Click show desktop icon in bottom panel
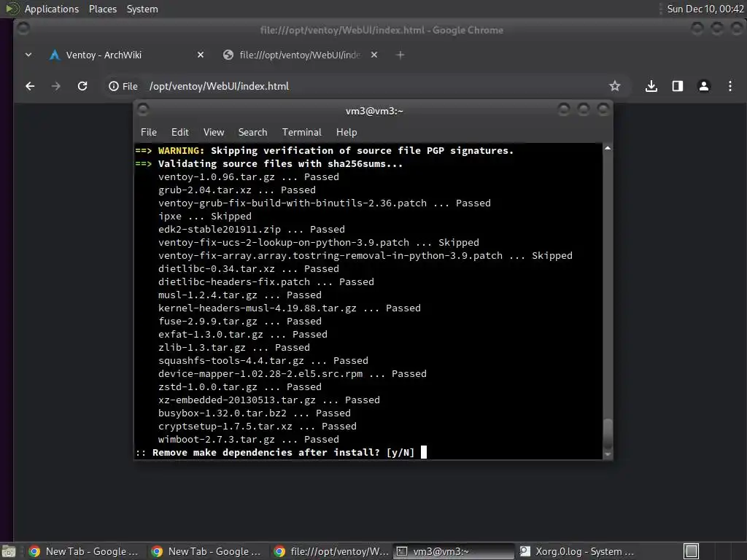 pyautogui.click(x=9, y=551)
